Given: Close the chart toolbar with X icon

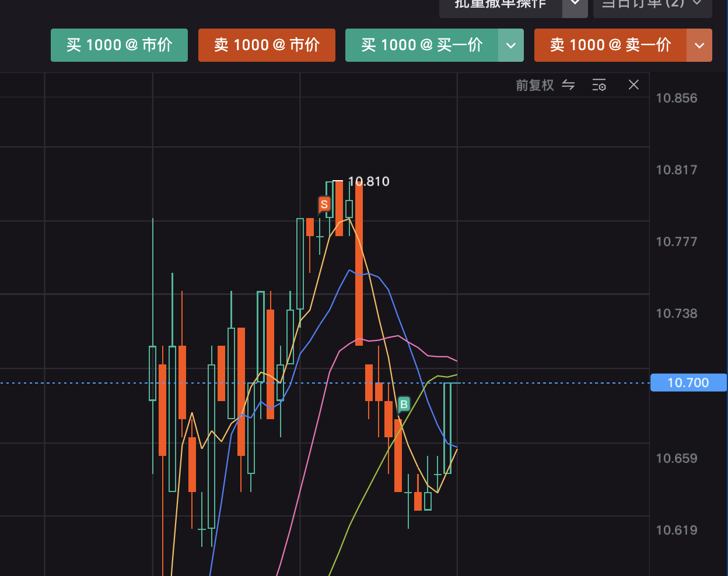Looking at the screenshot, I should coord(633,85).
